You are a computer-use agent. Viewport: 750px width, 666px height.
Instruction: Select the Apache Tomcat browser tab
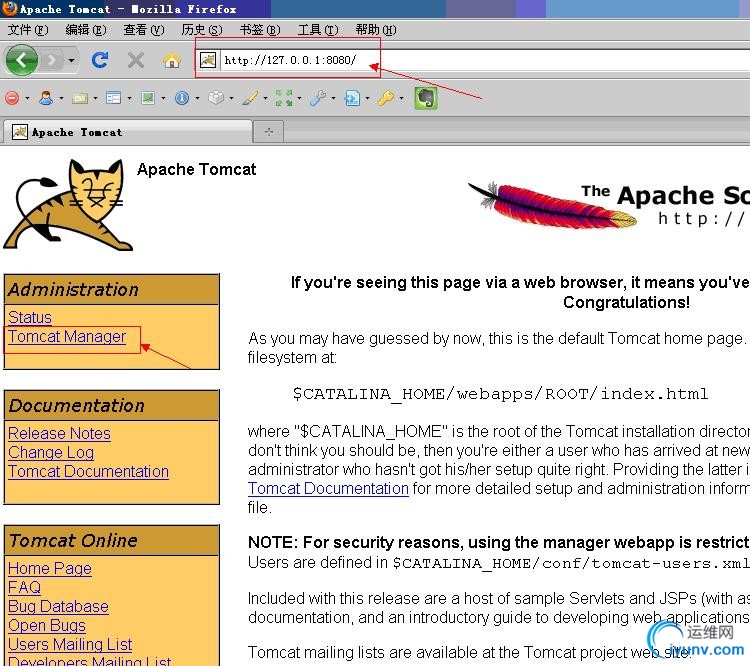pyautogui.click(x=128, y=132)
